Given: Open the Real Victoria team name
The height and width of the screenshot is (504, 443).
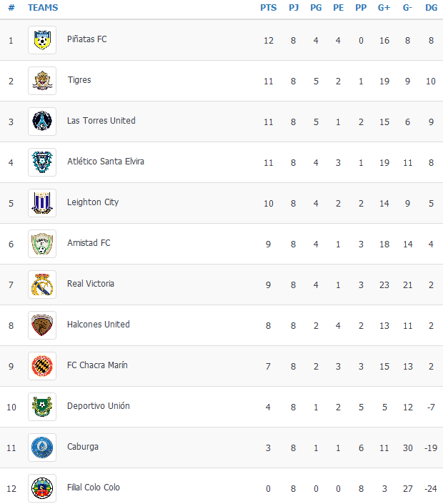Looking at the screenshot, I should coord(91,284).
